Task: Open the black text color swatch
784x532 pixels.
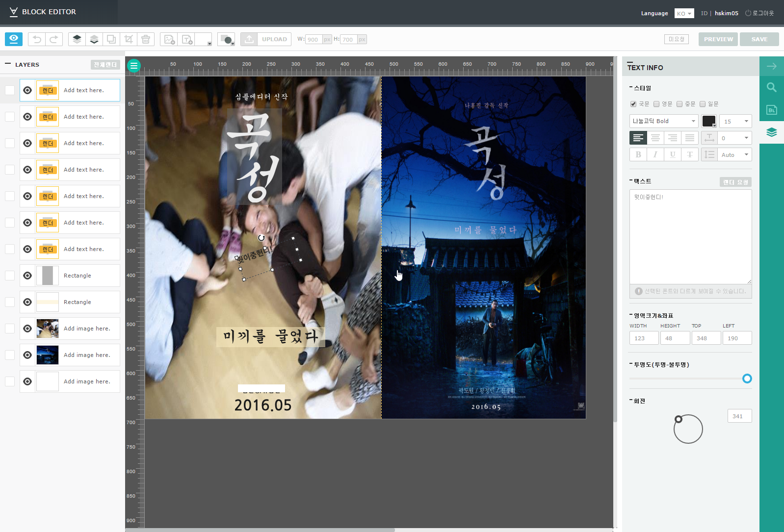Action: pyautogui.click(x=709, y=121)
